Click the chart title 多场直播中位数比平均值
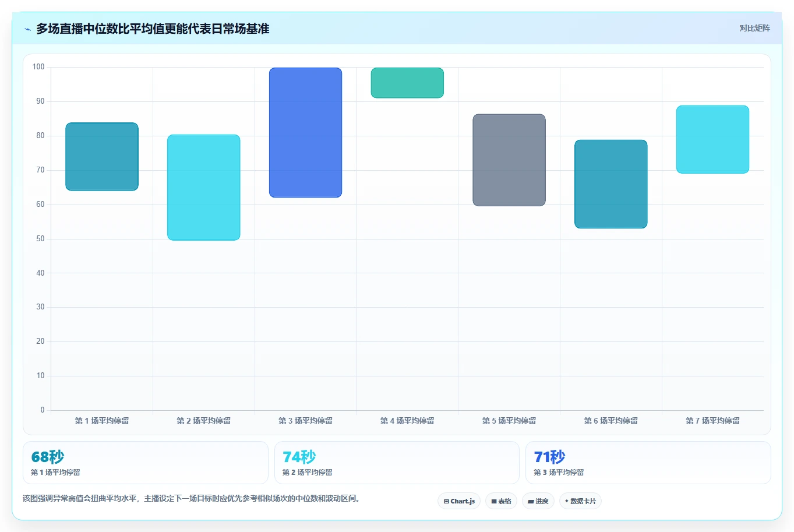The height and width of the screenshot is (532, 794). click(x=153, y=29)
